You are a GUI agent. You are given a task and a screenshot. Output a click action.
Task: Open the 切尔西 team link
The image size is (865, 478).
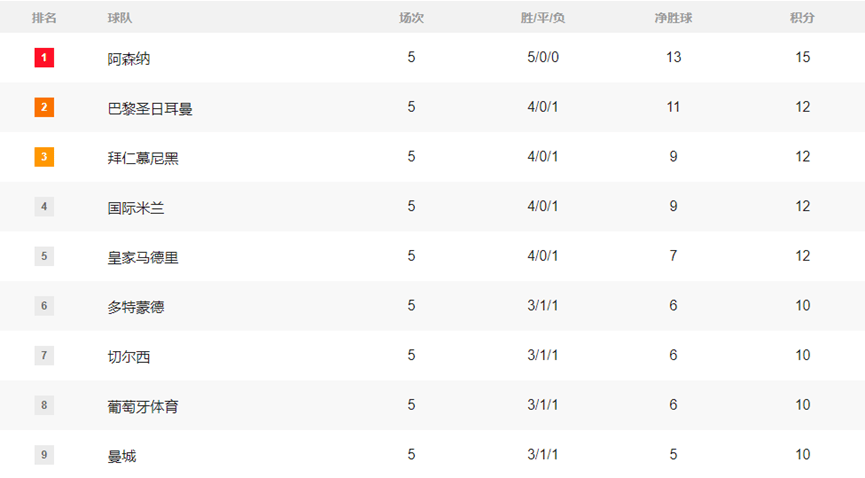pos(129,356)
